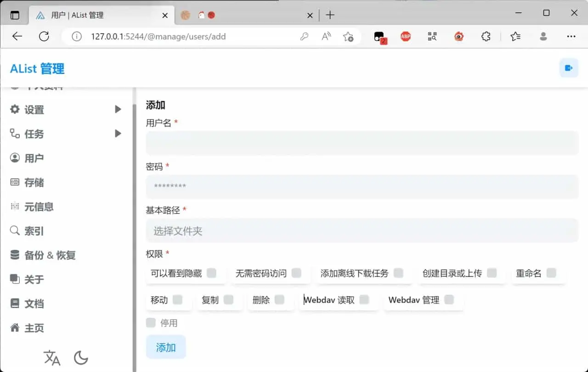Click the 添加 submit button
Viewport: 588px width, 372px height.
(166, 347)
